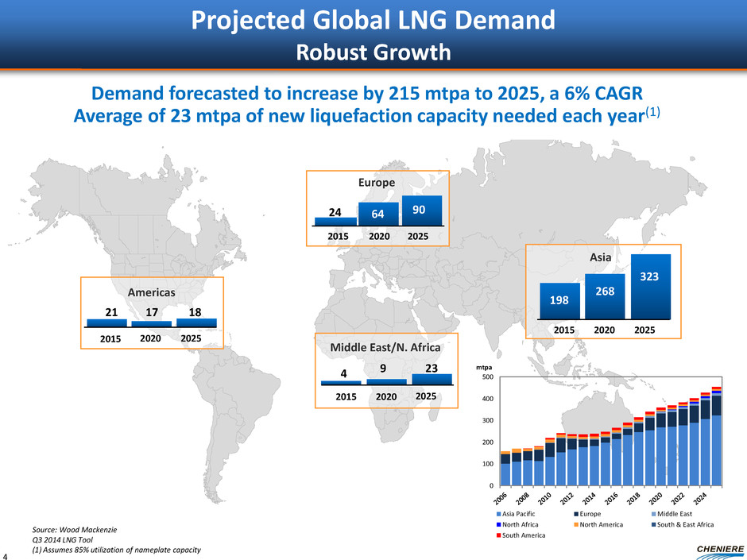
Task: Select the North America legend swatch
Action: point(578,525)
